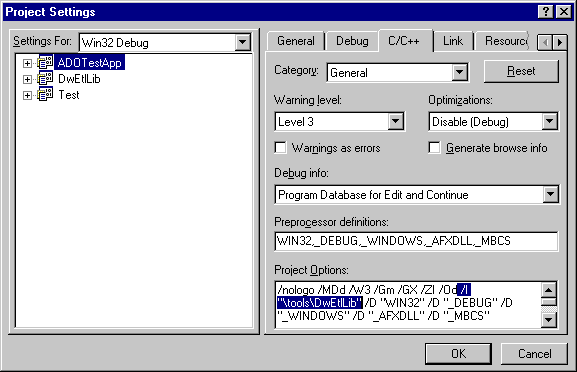
Task: Click the Test project icon
Action: pyautogui.click(x=45, y=95)
